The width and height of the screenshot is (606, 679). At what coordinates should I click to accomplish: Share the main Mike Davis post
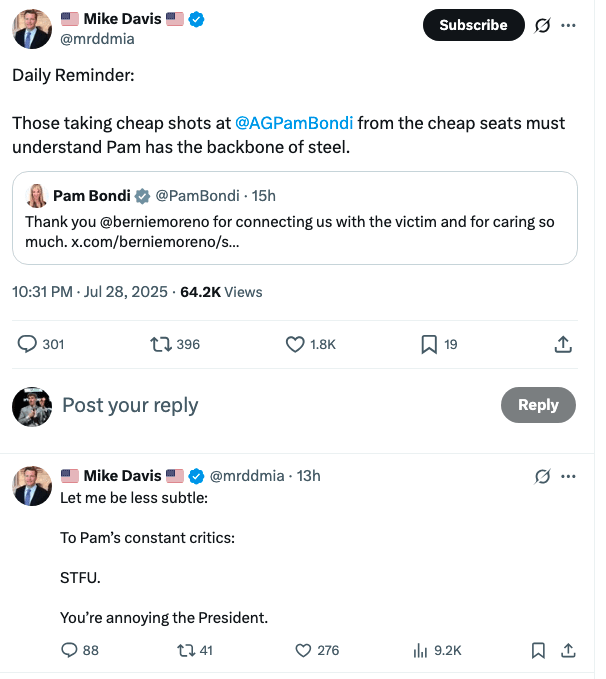coord(563,344)
